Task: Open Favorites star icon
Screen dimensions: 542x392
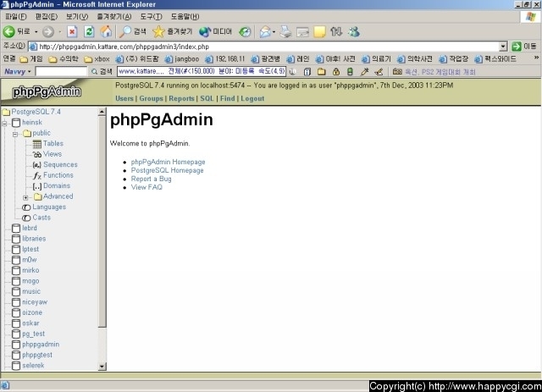Action: click(x=158, y=32)
